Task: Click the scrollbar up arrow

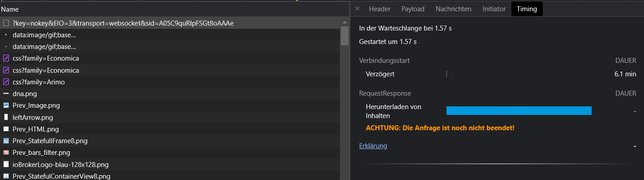Action: [344, 22]
